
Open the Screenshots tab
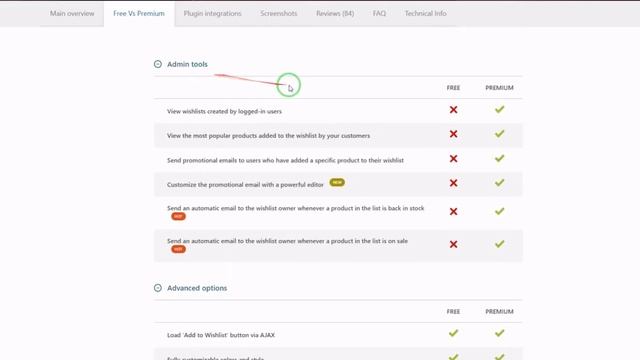tap(279, 13)
